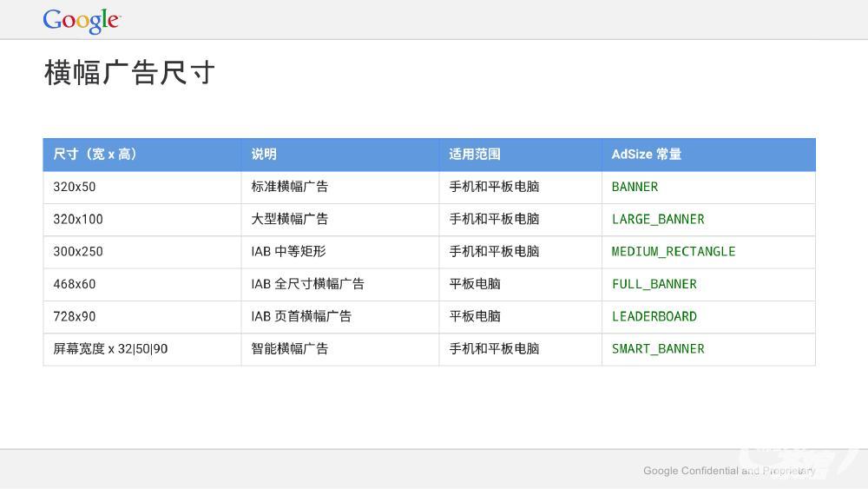Click the 屏幕宽度 x 32|50|90 cell
The image size is (868, 489).
point(110,349)
